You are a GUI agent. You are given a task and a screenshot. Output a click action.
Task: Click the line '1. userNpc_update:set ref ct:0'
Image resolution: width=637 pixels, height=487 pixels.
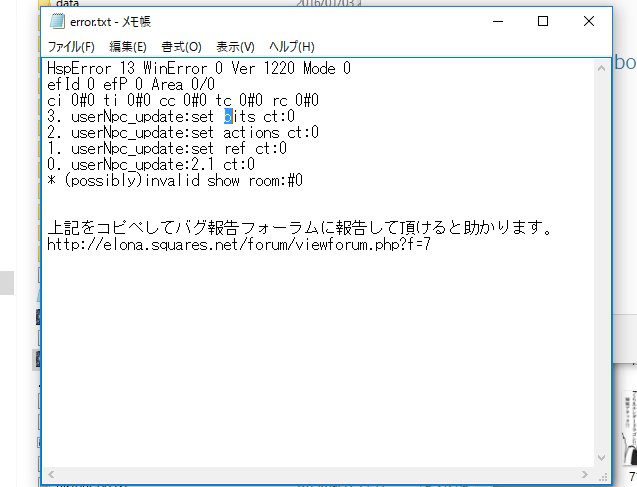167,148
